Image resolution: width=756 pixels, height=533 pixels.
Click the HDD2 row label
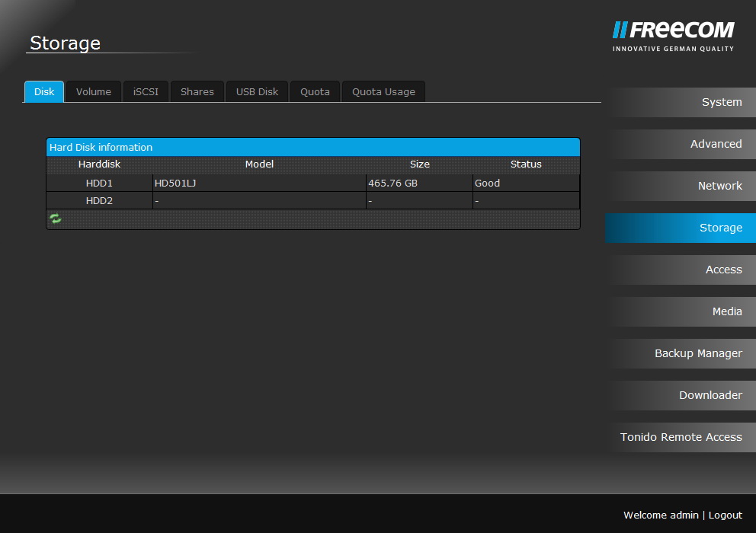click(99, 200)
